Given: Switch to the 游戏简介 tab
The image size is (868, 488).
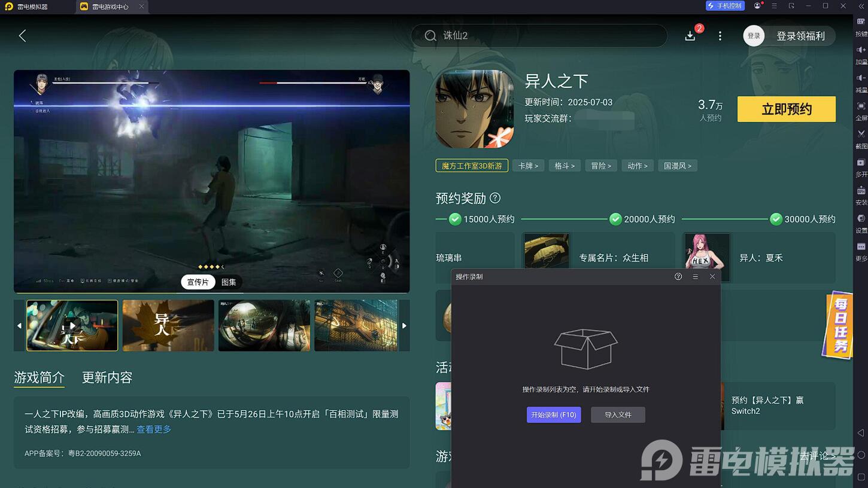Looking at the screenshot, I should coord(39,377).
